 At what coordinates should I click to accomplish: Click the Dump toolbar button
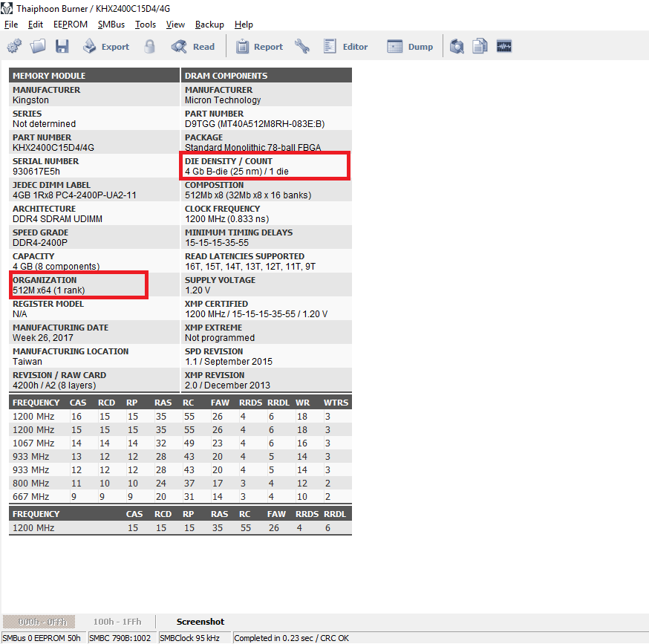(410, 47)
